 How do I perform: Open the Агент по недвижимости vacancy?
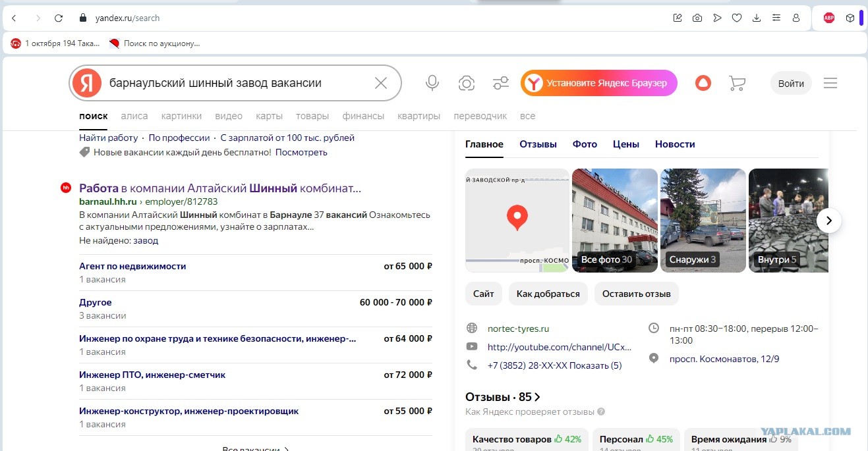(132, 266)
